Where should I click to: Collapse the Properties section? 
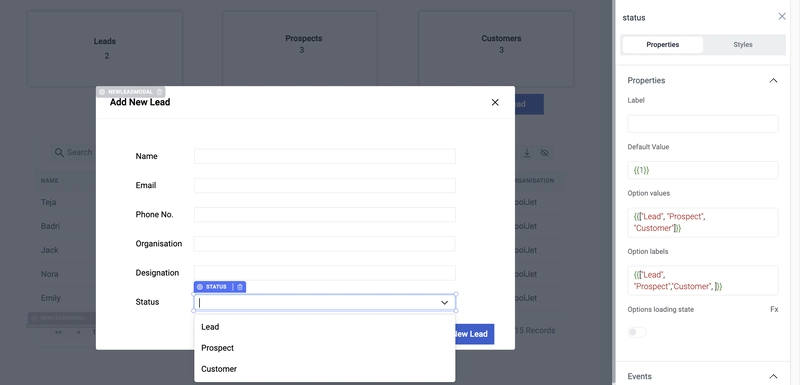pyautogui.click(x=773, y=81)
